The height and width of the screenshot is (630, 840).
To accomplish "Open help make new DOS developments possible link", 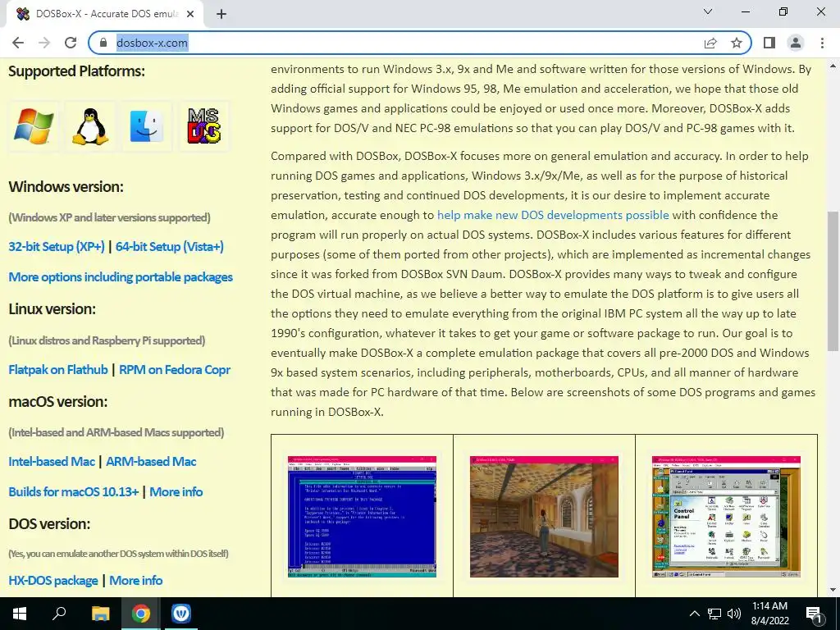I will 553,215.
